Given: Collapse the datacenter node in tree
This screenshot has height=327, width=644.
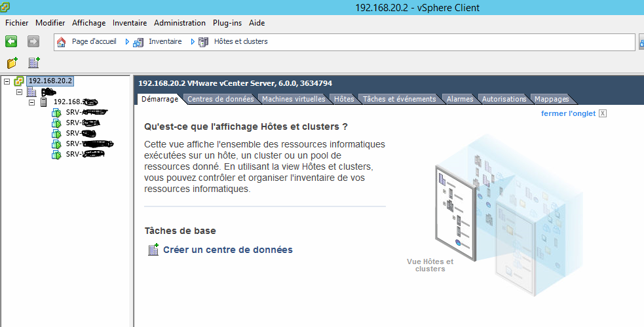Looking at the screenshot, I should click(19, 92).
